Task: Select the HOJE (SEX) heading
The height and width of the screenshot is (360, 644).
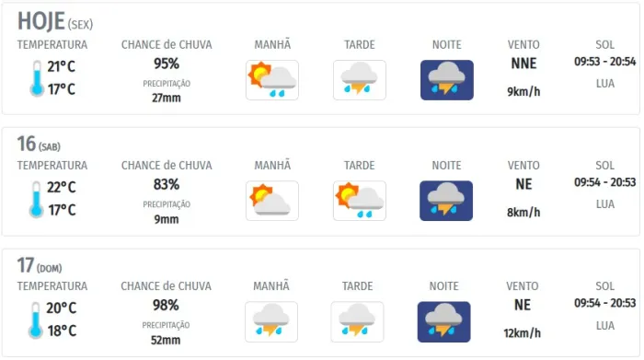Action: click(x=55, y=21)
